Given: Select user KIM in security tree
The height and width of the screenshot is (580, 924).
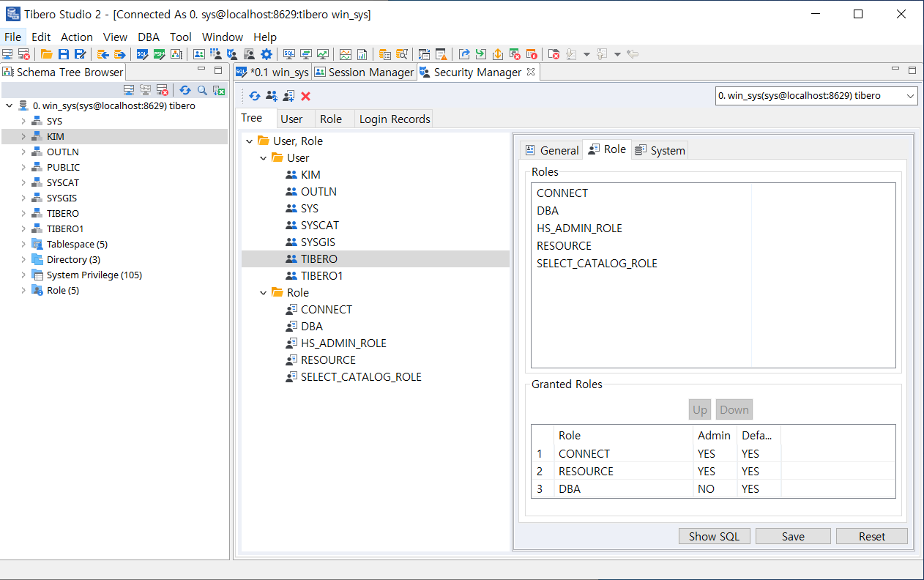Looking at the screenshot, I should click(310, 175).
